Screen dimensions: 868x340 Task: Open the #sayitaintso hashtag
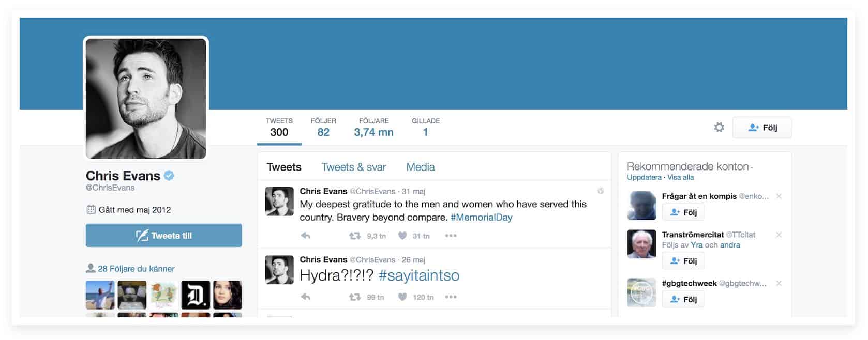419,275
